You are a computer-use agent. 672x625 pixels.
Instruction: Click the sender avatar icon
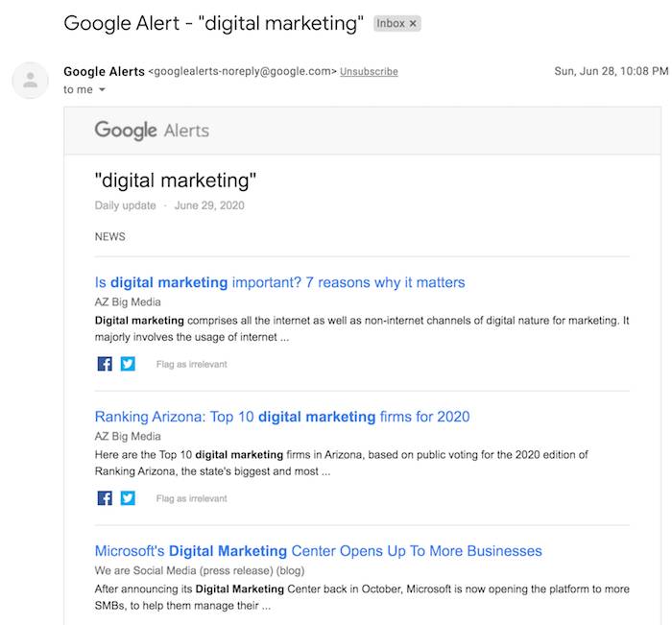coord(30,80)
